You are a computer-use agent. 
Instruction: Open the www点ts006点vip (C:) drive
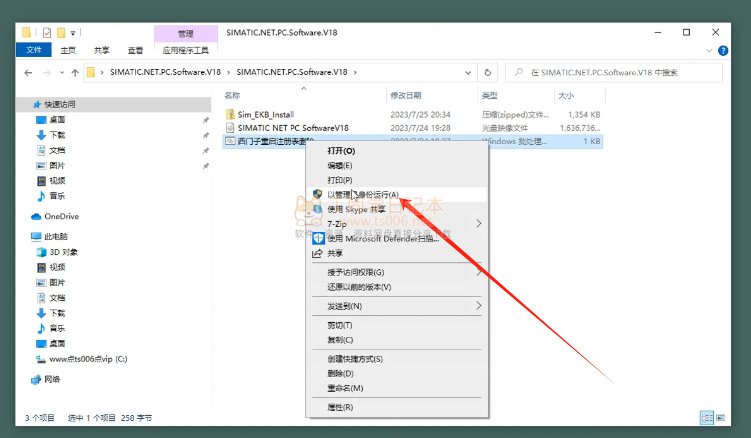(88, 359)
